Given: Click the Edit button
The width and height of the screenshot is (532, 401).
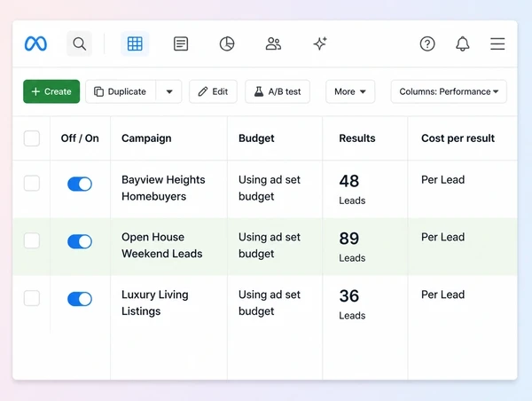Looking at the screenshot, I should (x=213, y=91).
